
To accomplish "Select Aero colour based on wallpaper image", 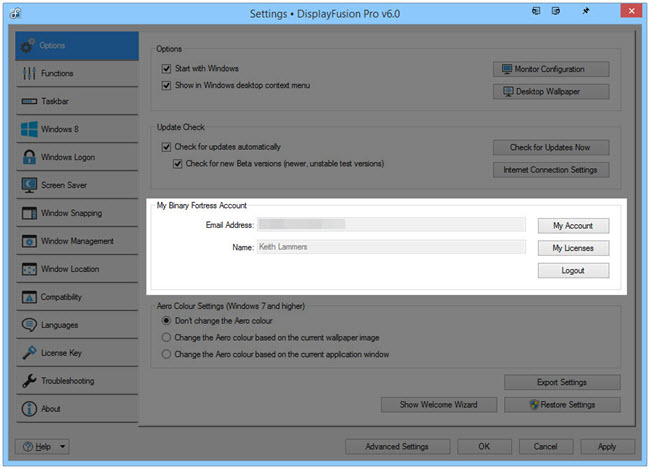I will click(166, 338).
